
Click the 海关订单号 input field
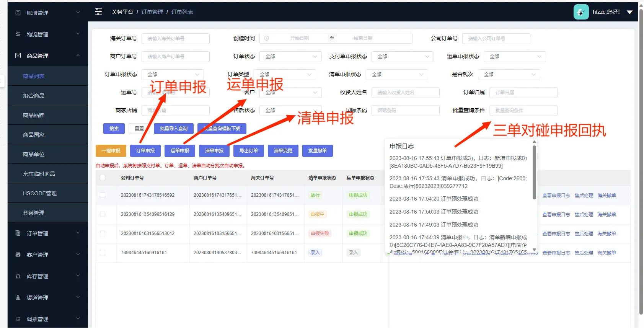176,39
